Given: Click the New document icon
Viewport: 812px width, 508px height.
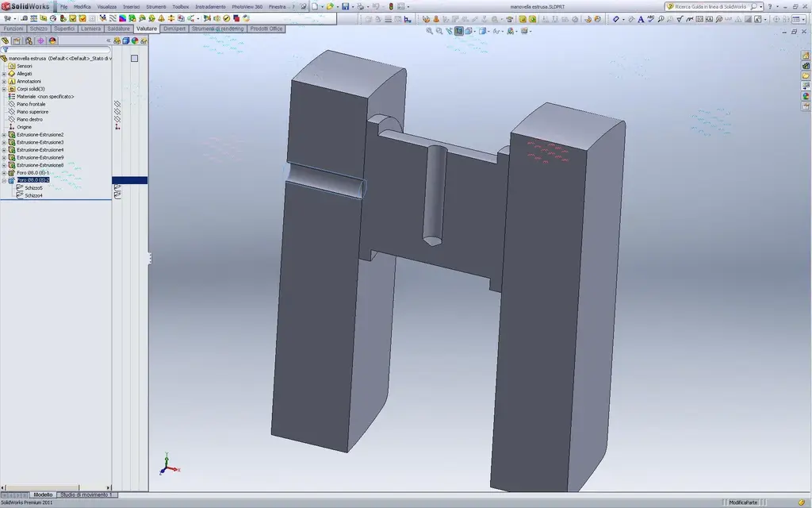Looking at the screenshot, I should [x=315, y=6].
